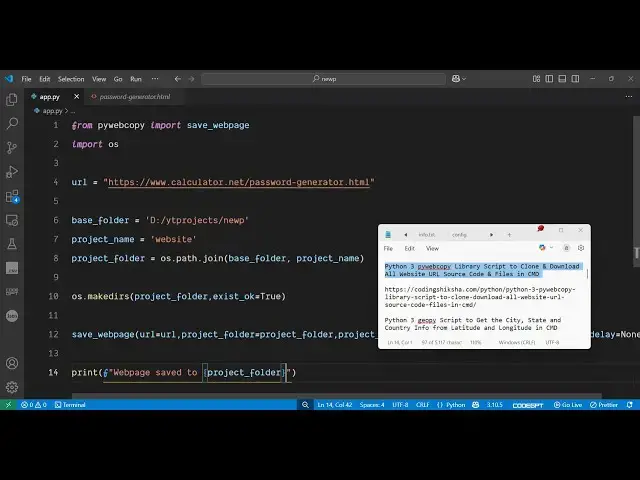
Task: Open the File menu in VS Code
Action: coord(27,79)
